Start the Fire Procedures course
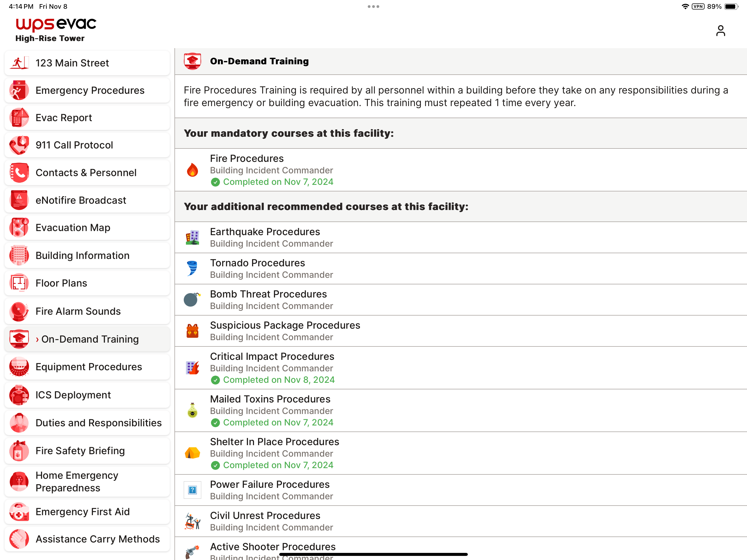 (x=461, y=170)
